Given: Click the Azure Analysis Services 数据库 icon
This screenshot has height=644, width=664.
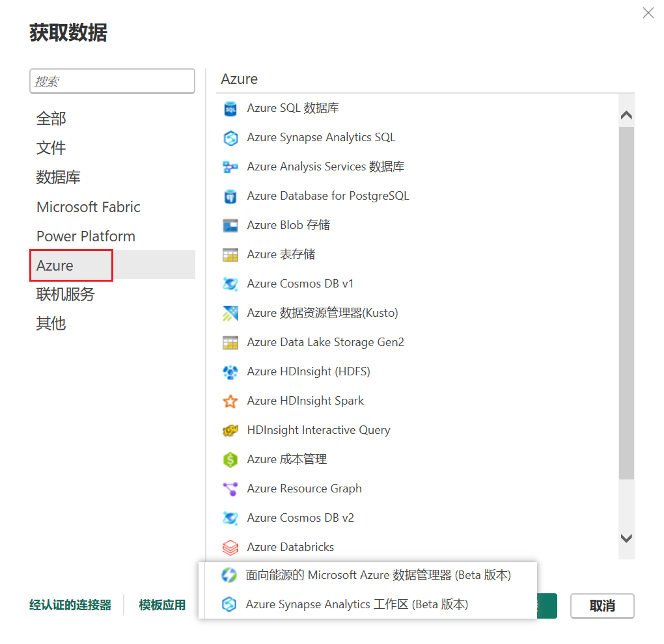Looking at the screenshot, I should point(230,167).
